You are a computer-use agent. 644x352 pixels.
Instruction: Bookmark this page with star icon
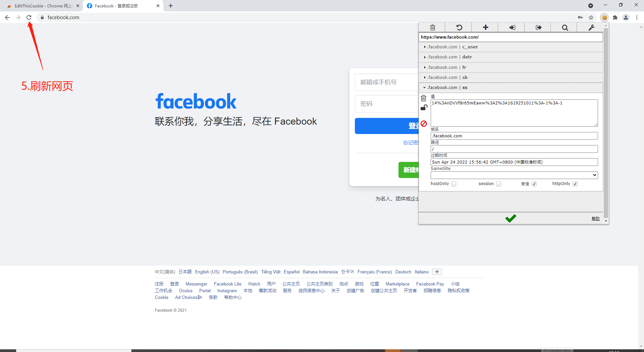(591, 17)
